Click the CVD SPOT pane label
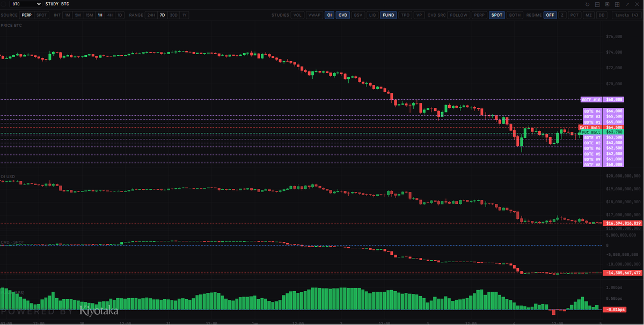The height and width of the screenshot is (325, 644). click(12, 242)
